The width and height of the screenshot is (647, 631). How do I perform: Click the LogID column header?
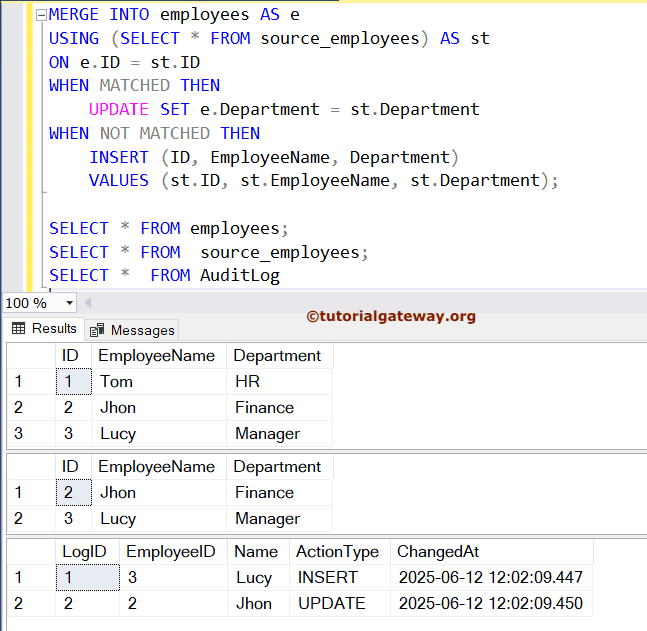pyautogui.click(x=87, y=552)
